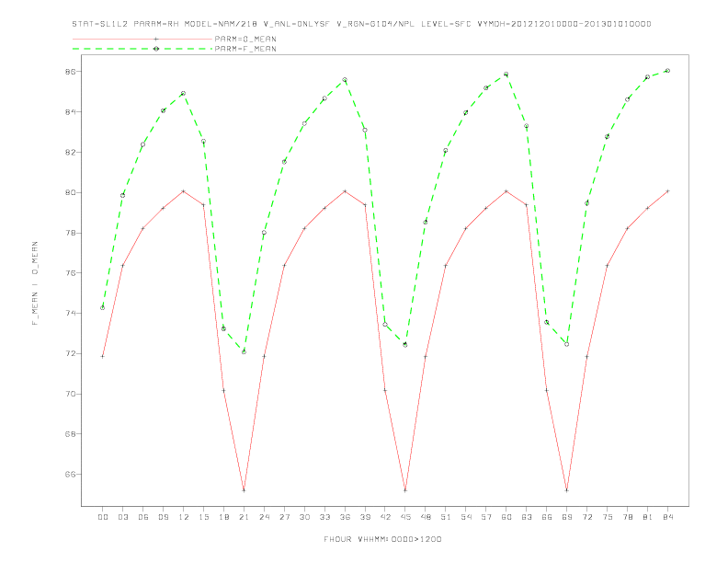This screenshot has width=728, height=563.
Task: Click x-axis tick label 75
Action: 608,517
